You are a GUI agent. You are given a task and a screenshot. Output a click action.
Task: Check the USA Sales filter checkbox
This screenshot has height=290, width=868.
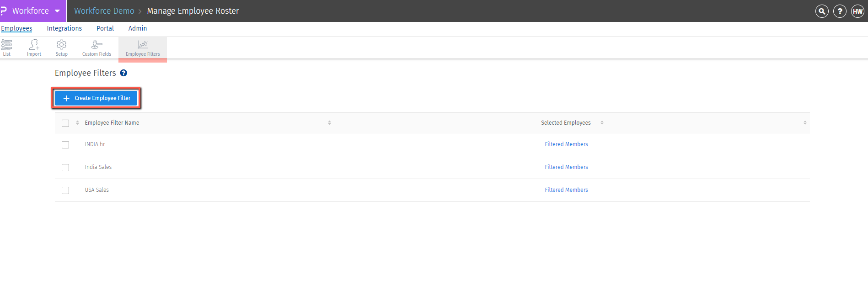(x=65, y=190)
